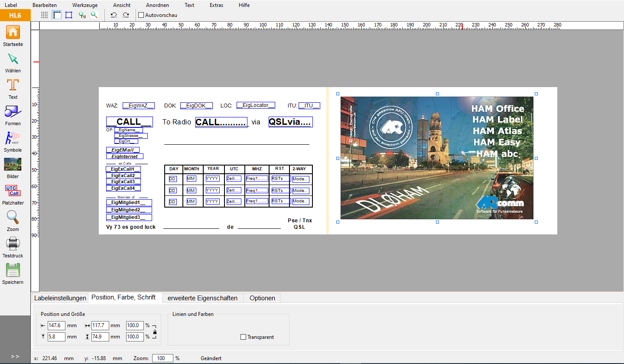Select the __EigExCall1__ placeholder

123,169
